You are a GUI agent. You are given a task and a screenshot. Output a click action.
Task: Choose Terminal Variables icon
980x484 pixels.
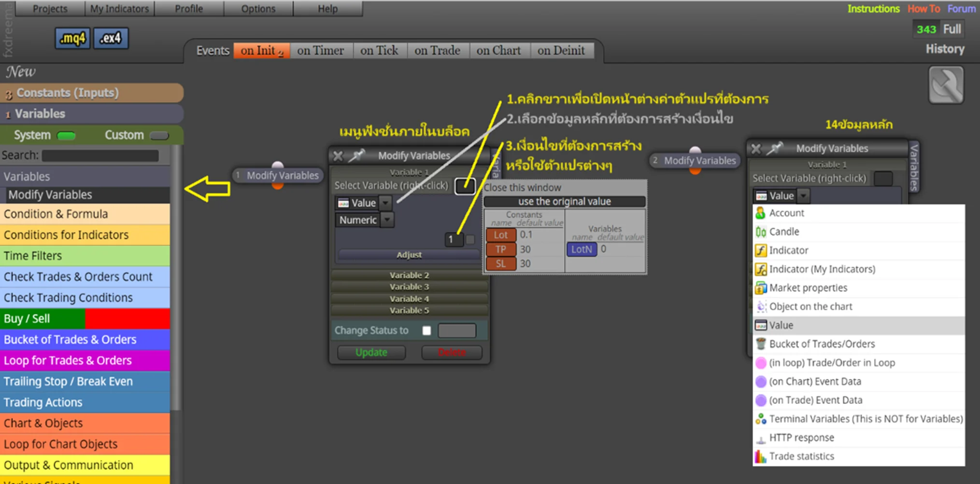761,419
